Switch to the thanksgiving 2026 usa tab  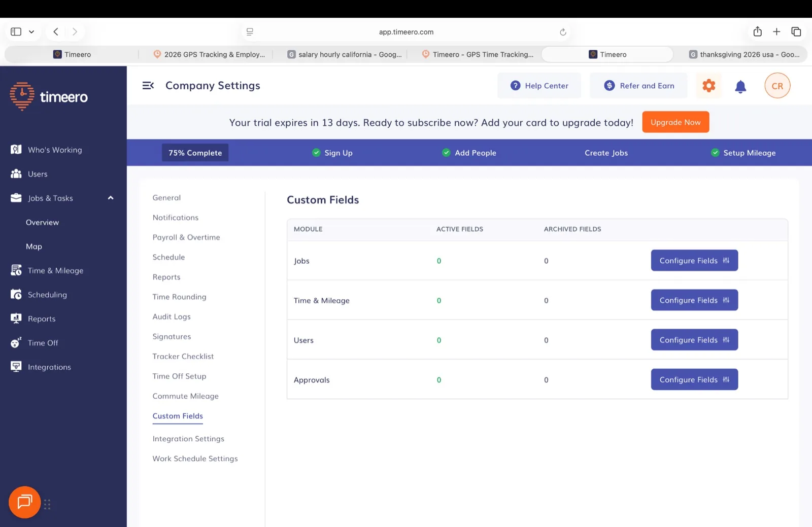click(x=744, y=54)
